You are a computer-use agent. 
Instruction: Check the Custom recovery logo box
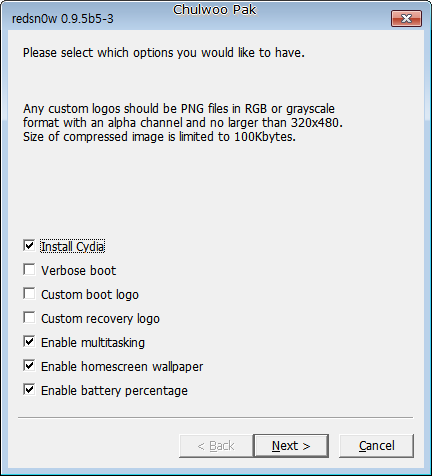(29, 318)
